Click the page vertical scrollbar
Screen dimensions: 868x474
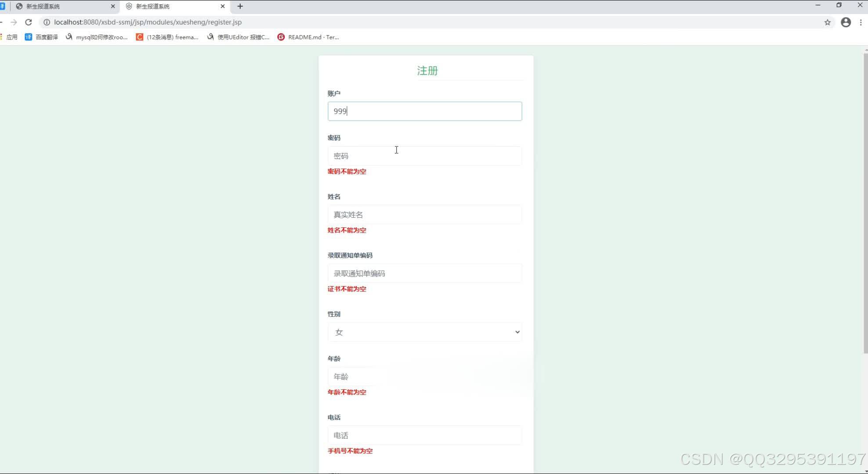point(865,203)
